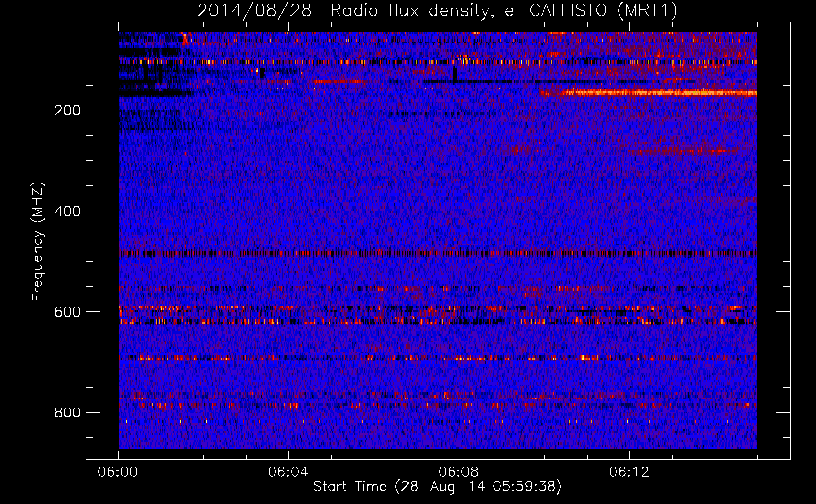816x504 pixels.
Task: Click the bright yellow emission band near 170 MHz
Action: point(649,93)
